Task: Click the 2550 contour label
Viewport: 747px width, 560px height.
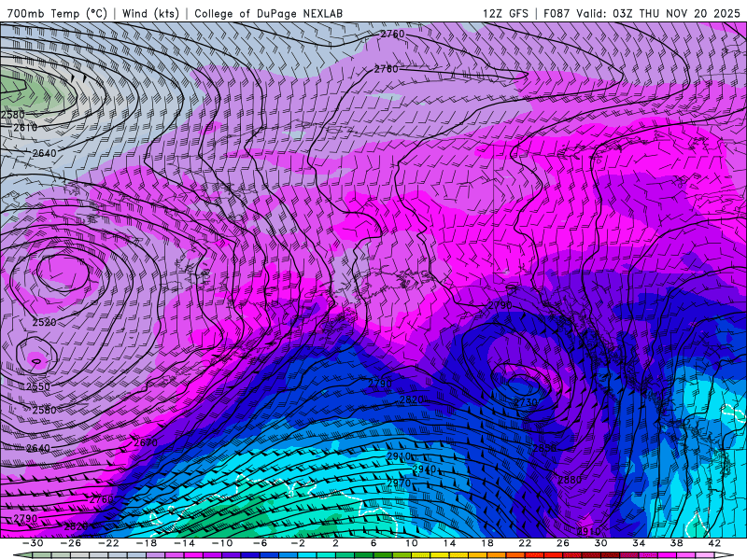Action: click(38, 386)
